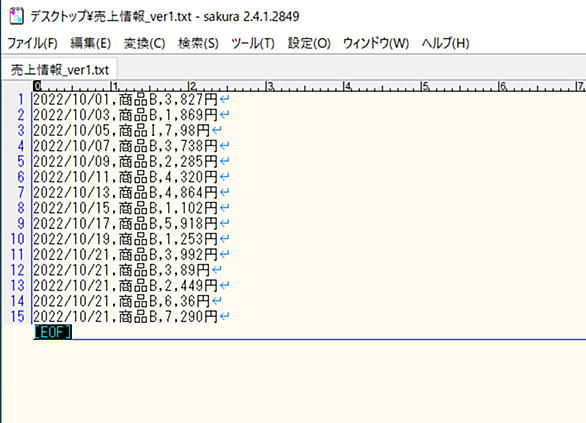This screenshot has height=423, width=586.
Task: Click the sakura editor title bar icon
Action: [16, 17]
